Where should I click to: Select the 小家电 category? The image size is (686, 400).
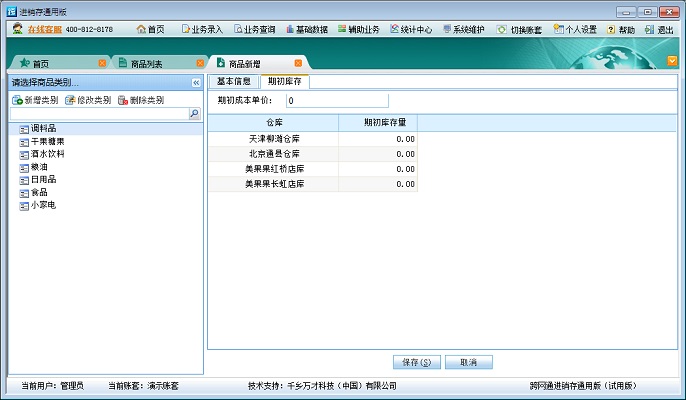click(43, 205)
